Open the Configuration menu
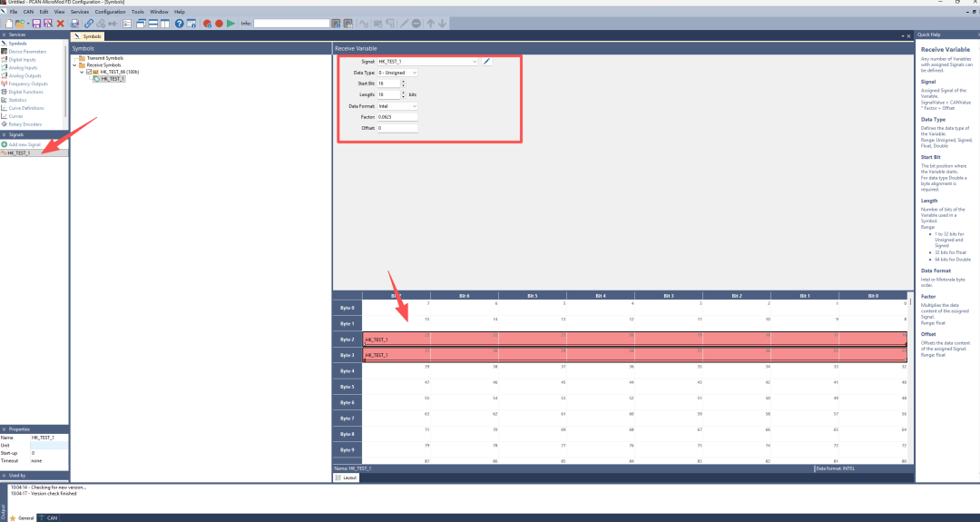 [110, 12]
